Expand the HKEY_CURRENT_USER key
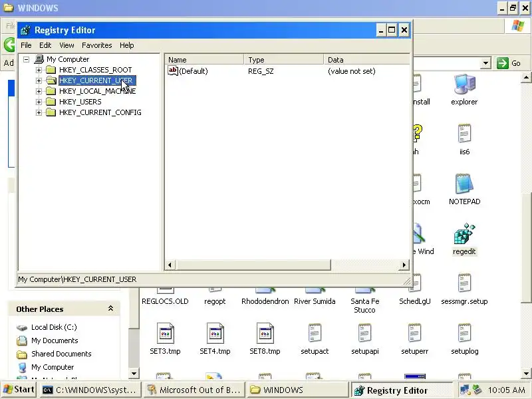 (39, 80)
